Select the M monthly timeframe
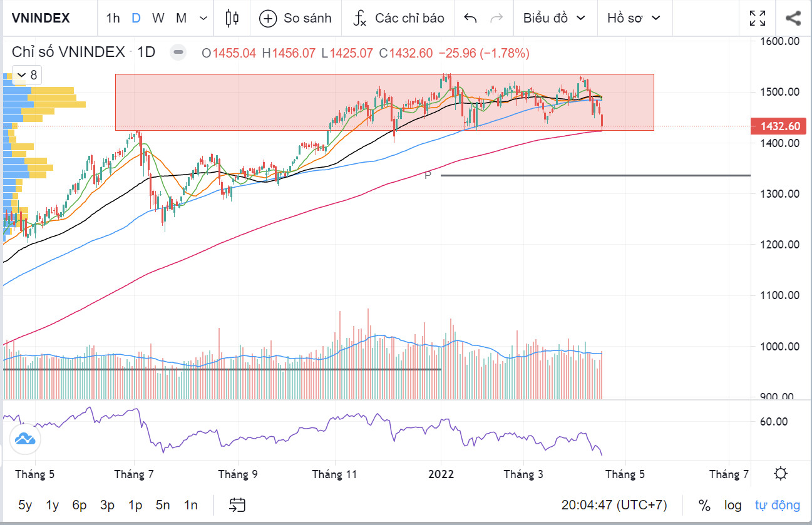Viewport: 812px width, 525px height. click(x=181, y=18)
